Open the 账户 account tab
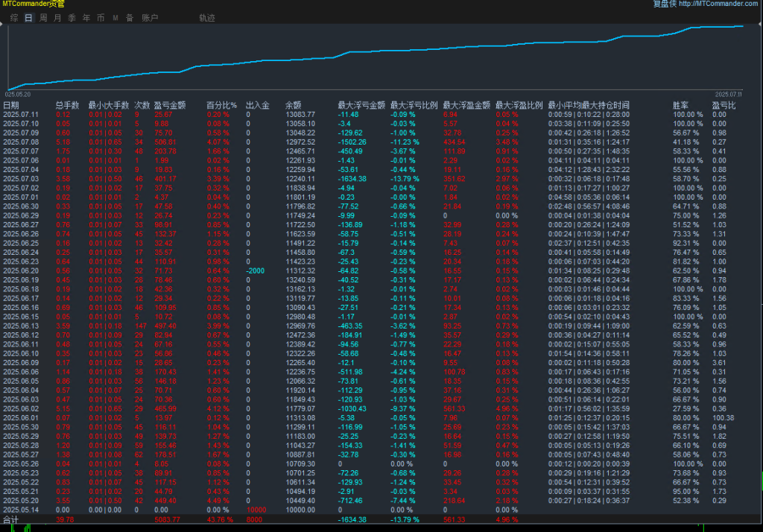The width and height of the screenshot is (763, 532). tap(148, 17)
